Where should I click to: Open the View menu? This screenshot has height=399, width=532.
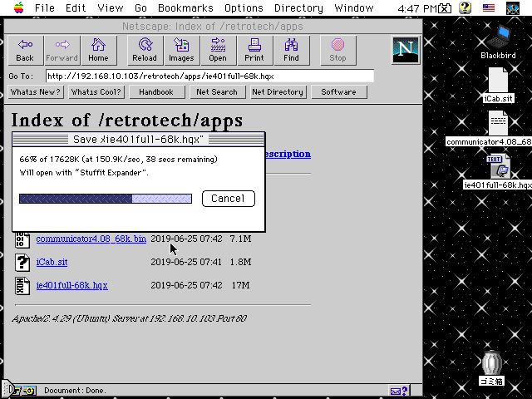[x=111, y=7]
